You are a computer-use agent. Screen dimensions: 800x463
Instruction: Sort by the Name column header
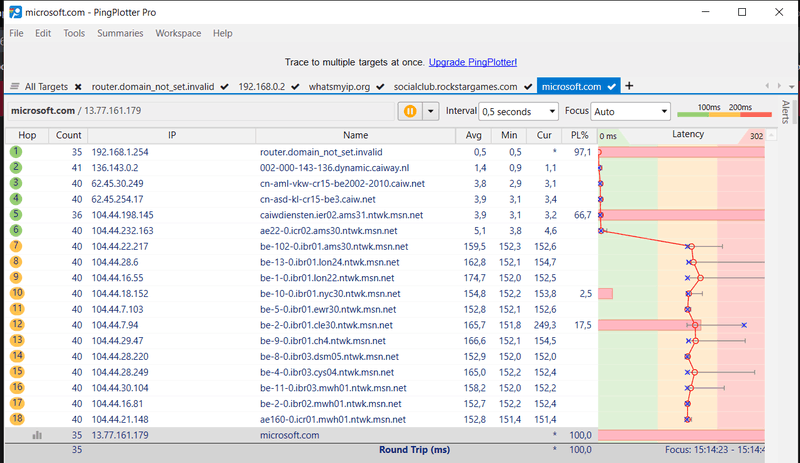click(x=356, y=135)
